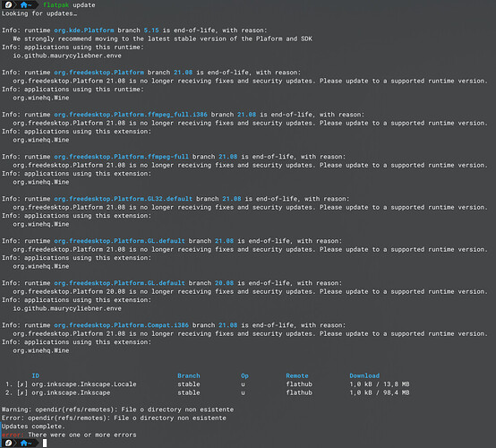The width and height of the screenshot is (496, 448).
Task: Click the org.inkscape.Inkscape ID in row 2
Action: pos(71,392)
